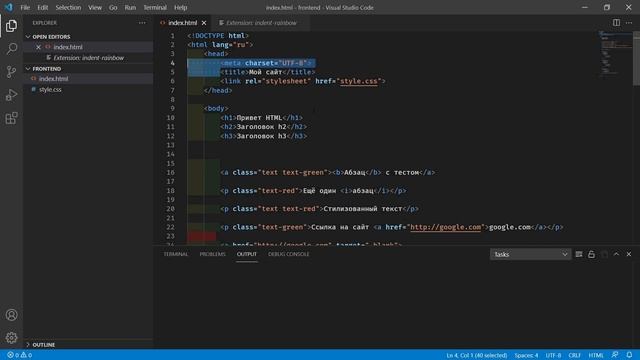Viewport: 640px width, 360px height.
Task: Click the VS Code logo icon in title bar
Action: pyautogui.click(x=9, y=7)
